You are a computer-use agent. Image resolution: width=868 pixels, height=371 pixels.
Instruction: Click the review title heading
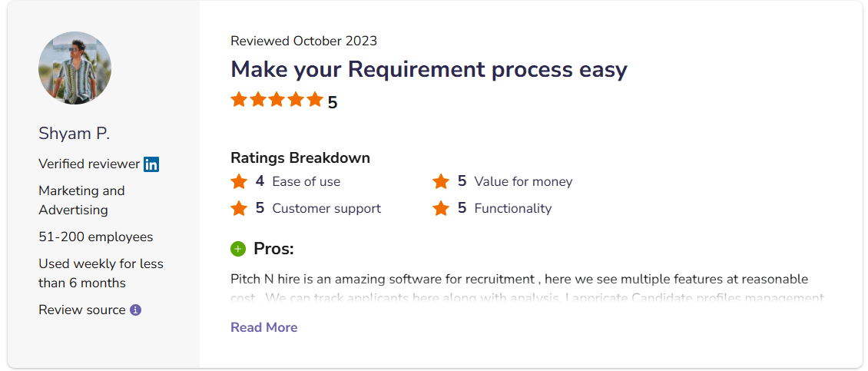click(x=429, y=69)
